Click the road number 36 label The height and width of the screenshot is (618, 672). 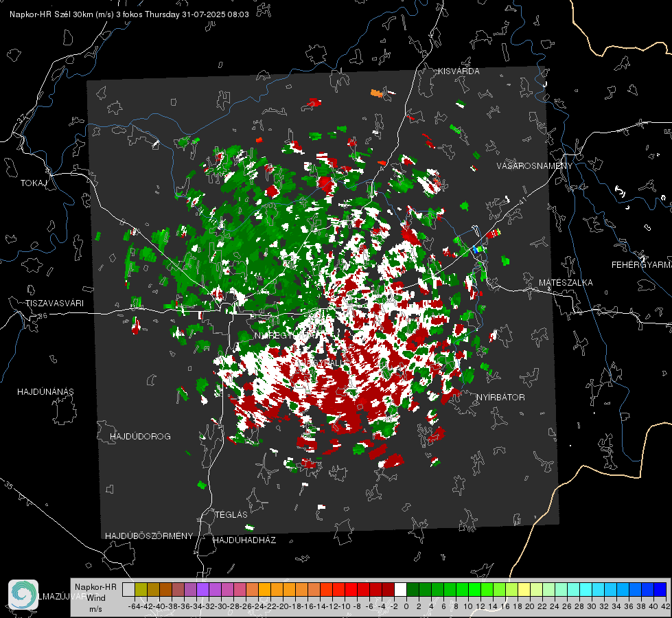click(43, 316)
